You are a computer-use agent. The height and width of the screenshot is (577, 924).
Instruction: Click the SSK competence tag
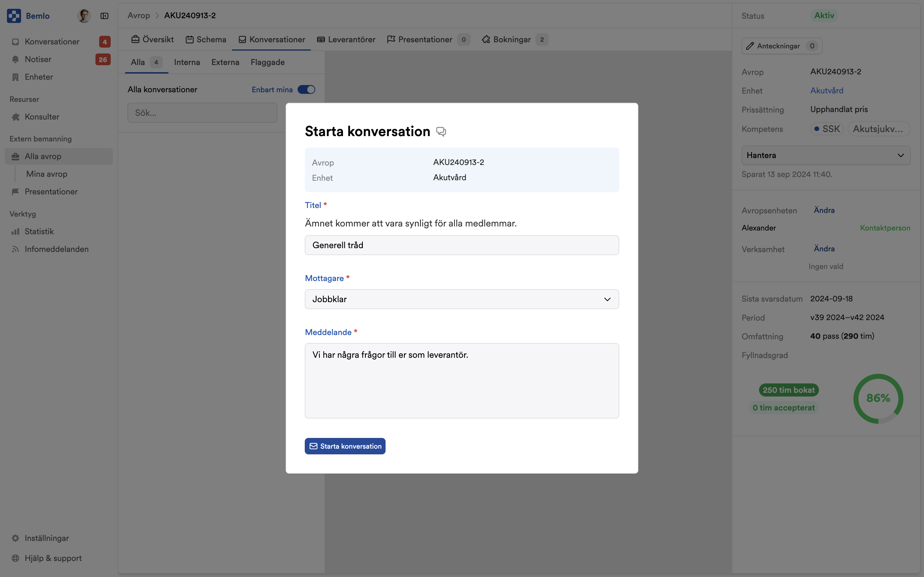point(827,129)
